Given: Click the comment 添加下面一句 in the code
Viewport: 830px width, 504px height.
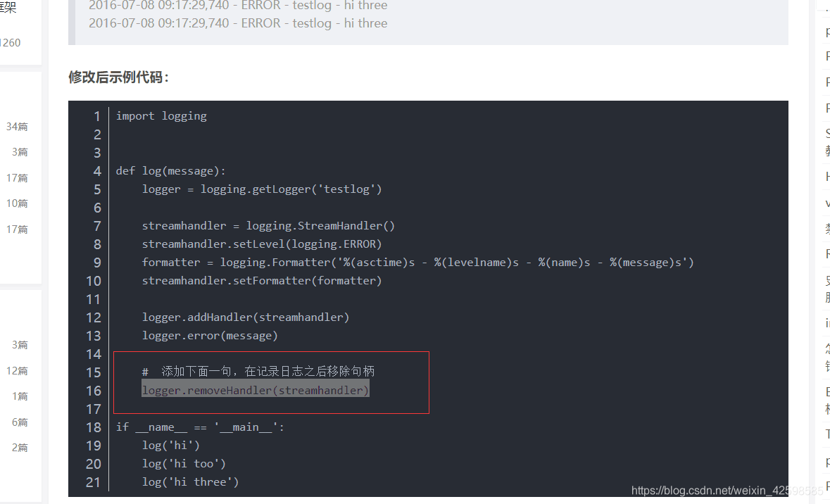Looking at the screenshot, I should pos(258,372).
